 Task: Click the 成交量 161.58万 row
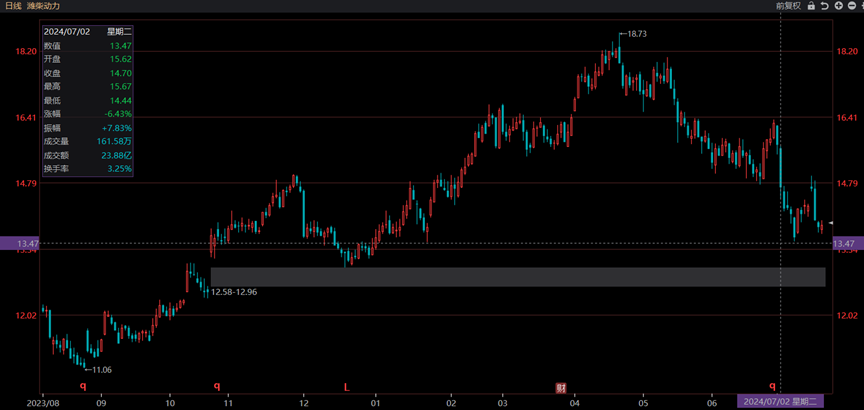88,142
